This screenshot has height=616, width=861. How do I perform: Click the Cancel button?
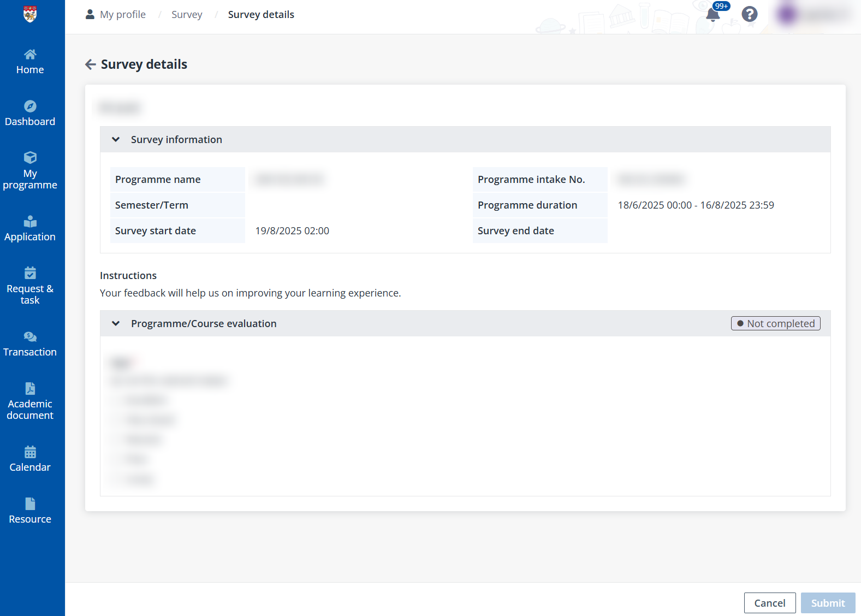pos(769,603)
